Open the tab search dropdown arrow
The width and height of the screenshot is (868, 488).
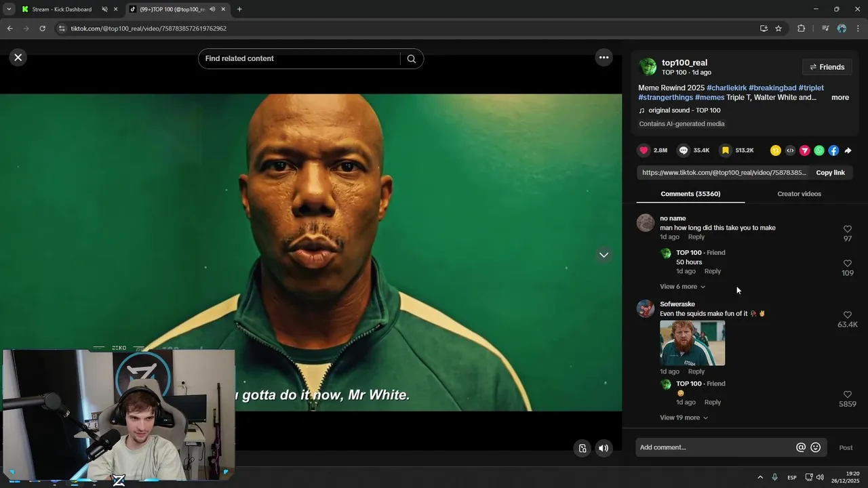[x=9, y=9]
